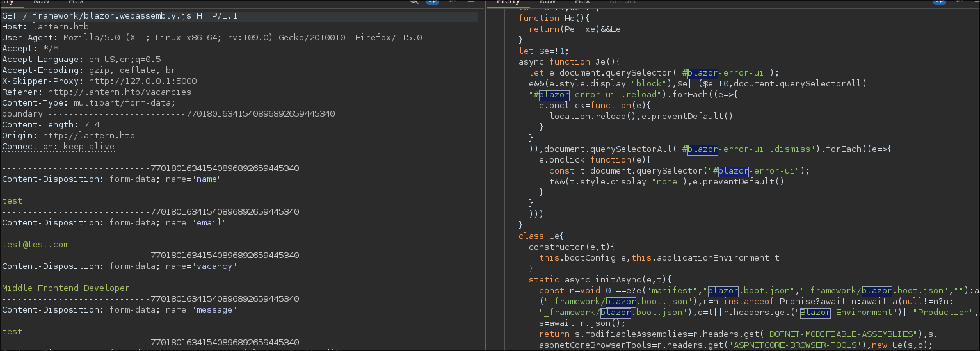This screenshot has height=351, width=980.
Task: Select the "Production" string in the response
Action: [944, 313]
